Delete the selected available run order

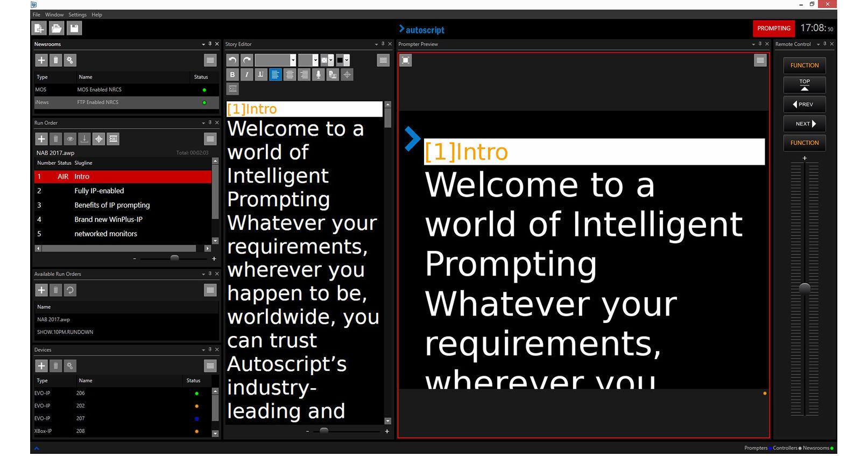(x=55, y=290)
